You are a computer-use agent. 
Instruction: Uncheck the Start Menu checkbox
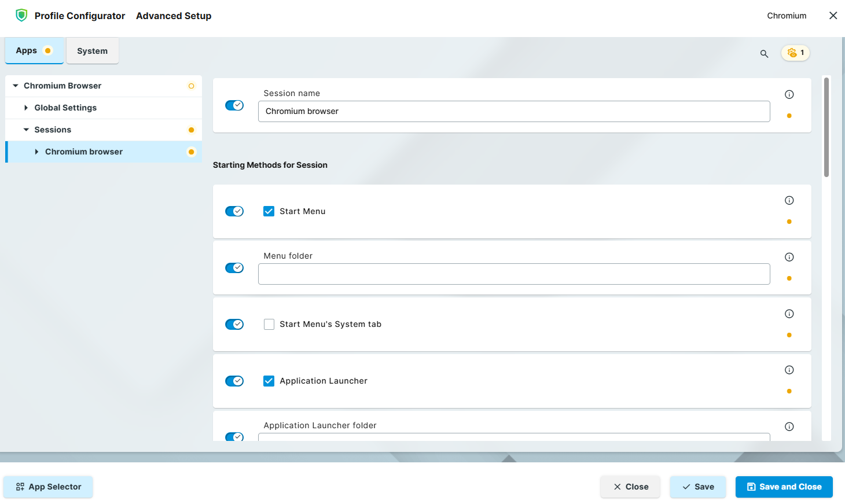(x=269, y=211)
